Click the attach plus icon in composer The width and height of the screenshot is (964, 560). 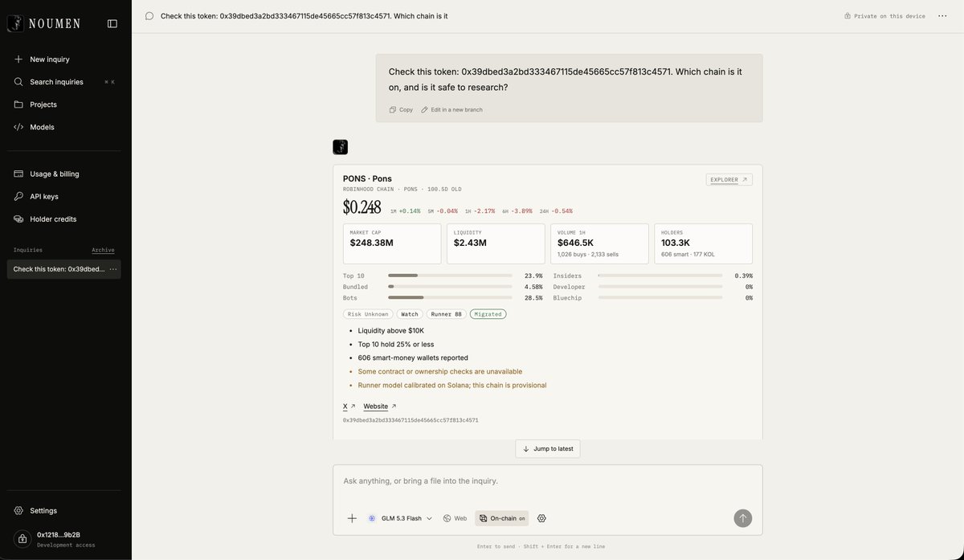tap(352, 518)
